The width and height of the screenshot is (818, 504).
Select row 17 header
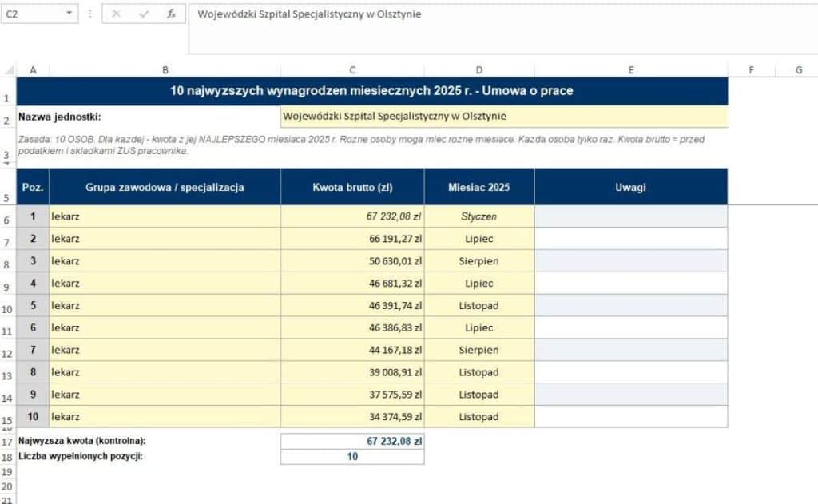click(7, 442)
